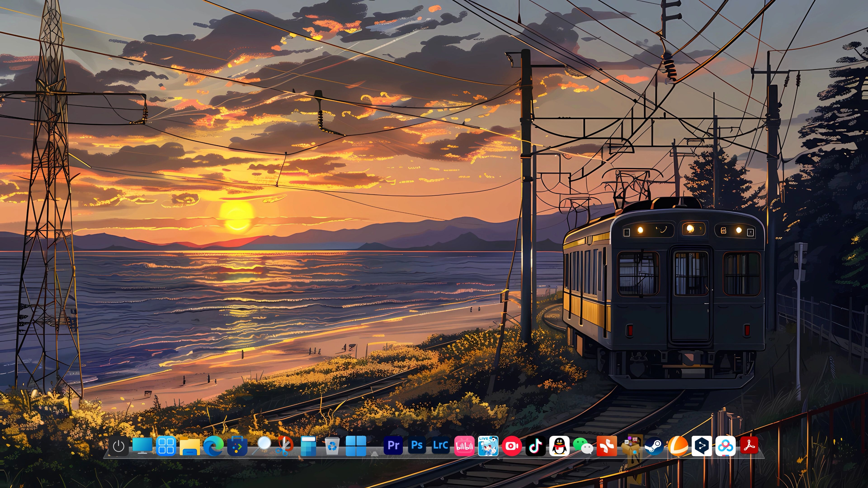Open the dark-blue DataGrip-style share icon
Viewport: 868px width, 488px height.
click(702, 446)
